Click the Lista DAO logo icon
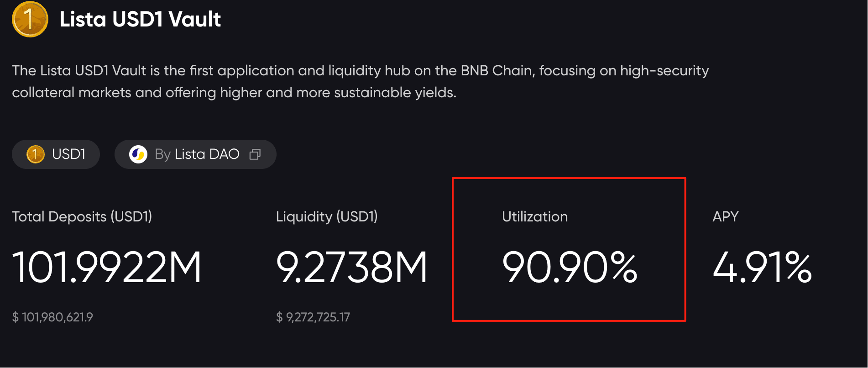 pos(138,154)
